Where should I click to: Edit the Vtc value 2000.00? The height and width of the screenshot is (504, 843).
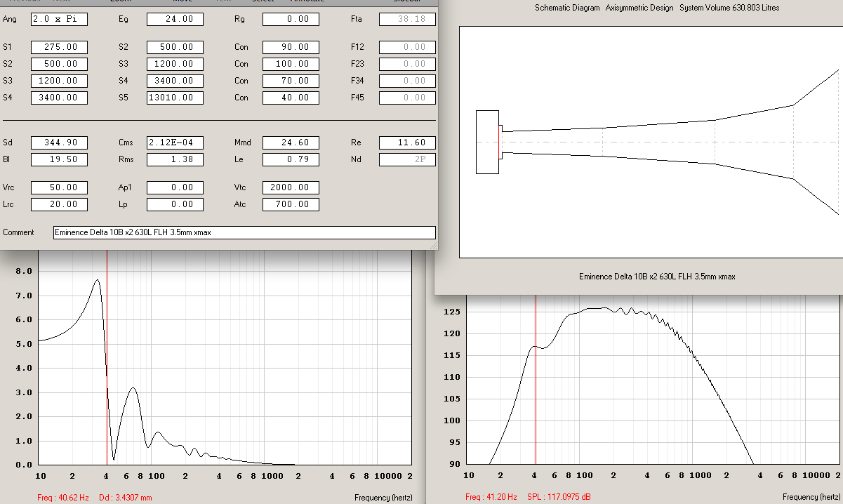coord(291,187)
